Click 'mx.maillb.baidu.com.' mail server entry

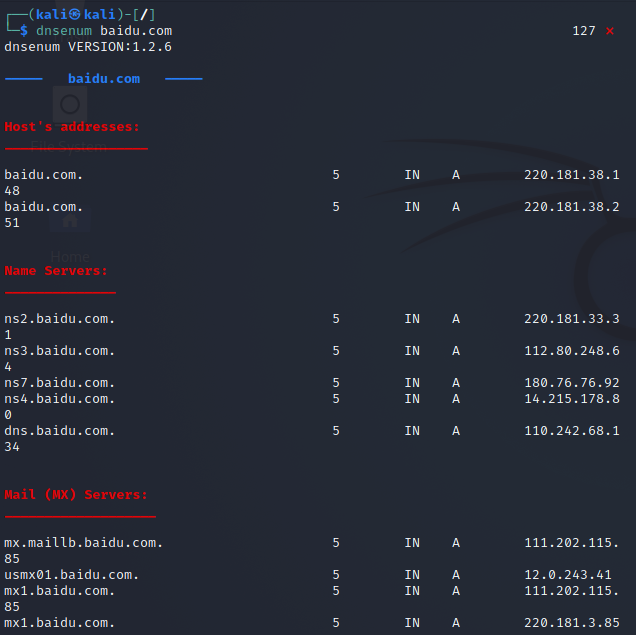click(x=84, y=543)
